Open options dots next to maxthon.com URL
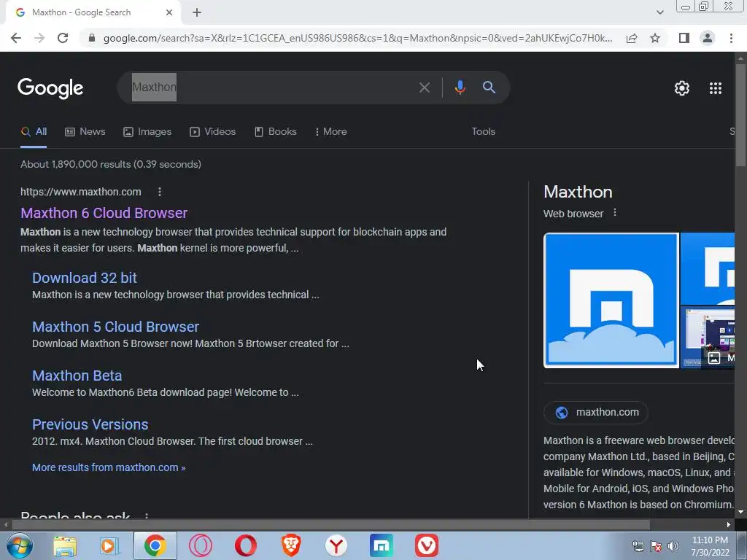 click(160, 192)
